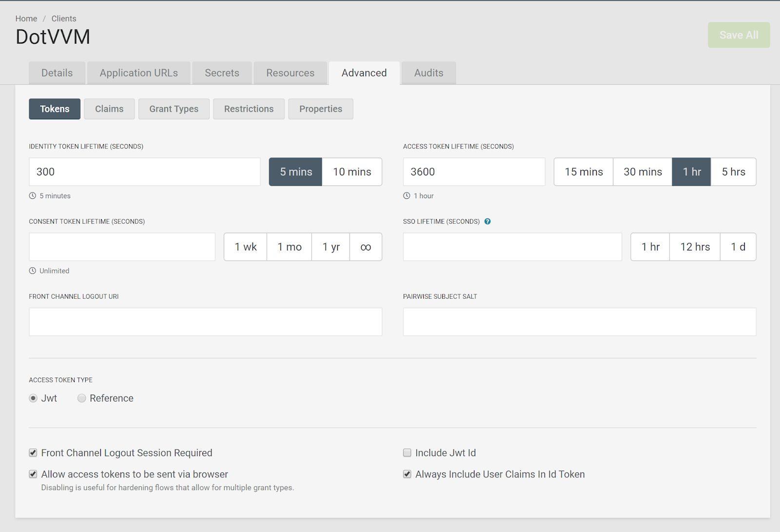780x532 pixels.
Task: Set access token lifetime to 5 hrs
Action: tap(734, 172)
